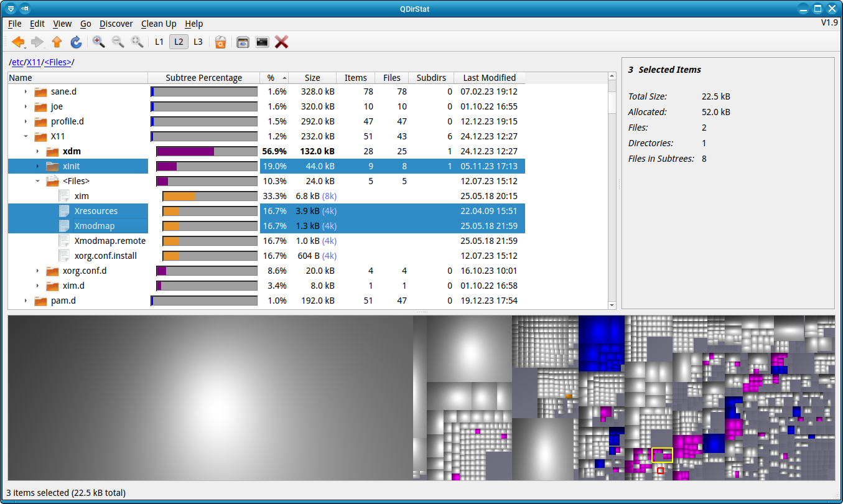This screenshot has width=843, height=504.
Task: Expand the joe folder
Action: [x=26, y=106]
